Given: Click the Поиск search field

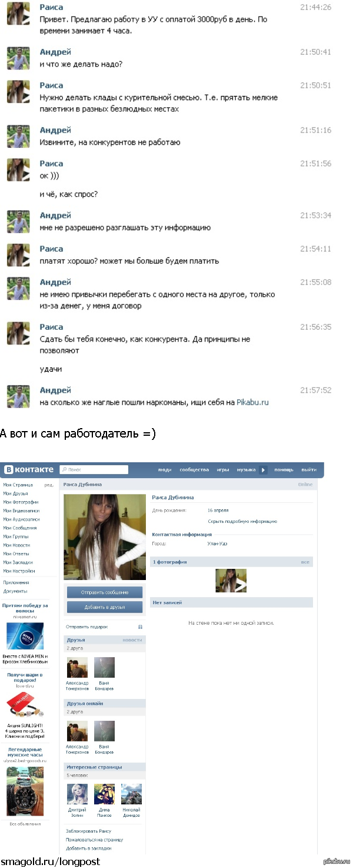Looking at the screenshot, I should tap(97, 469).
